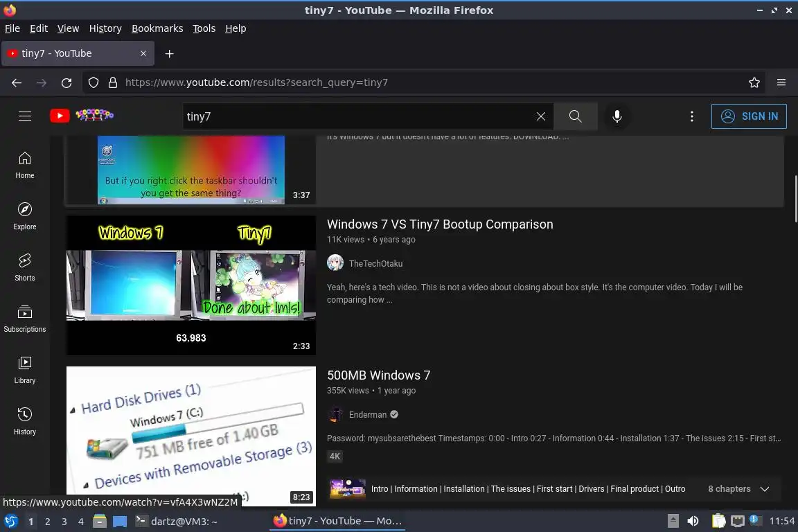Image resolution: width=798 pixels, height=532 pixels.
Task: Open Explore in the sidebar
Action: (25, 216)
